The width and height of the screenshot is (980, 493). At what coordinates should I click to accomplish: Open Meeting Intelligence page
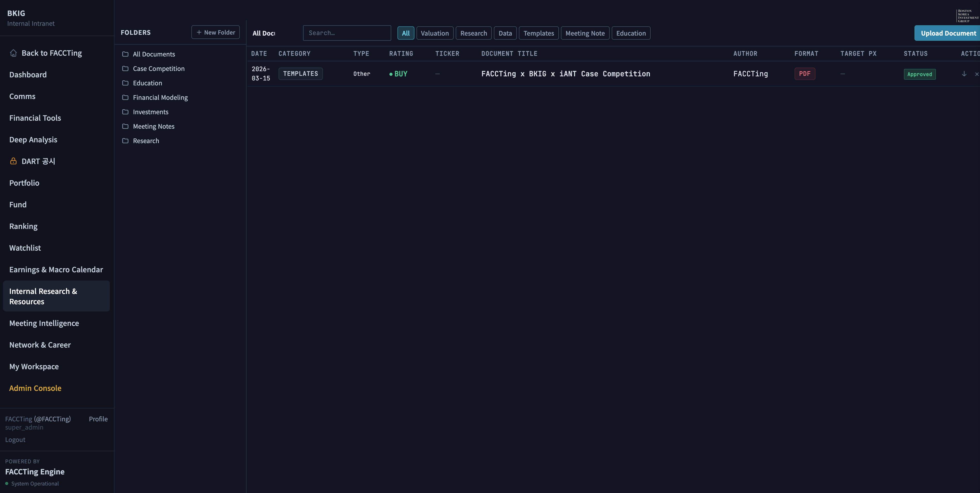[44, 323]
